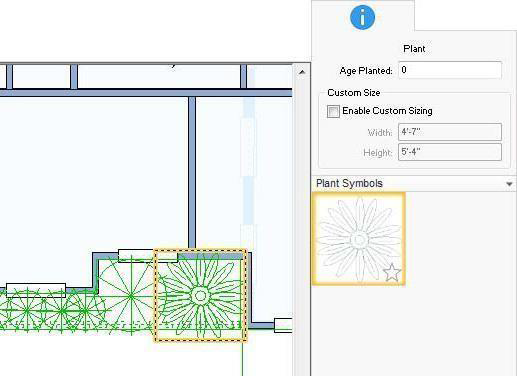Enable Custom Sizing checkbox
The height and width of the screenshot is (376, 517).
pos(333,111)
